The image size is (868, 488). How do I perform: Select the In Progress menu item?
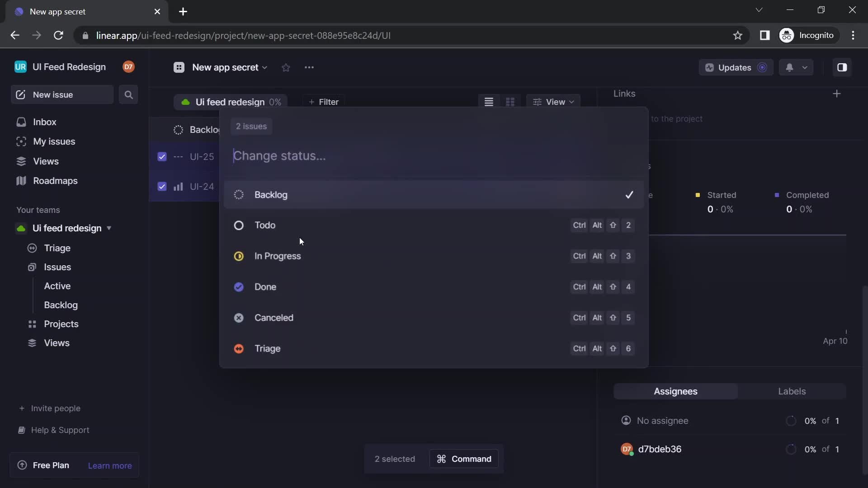click(278, 256)
